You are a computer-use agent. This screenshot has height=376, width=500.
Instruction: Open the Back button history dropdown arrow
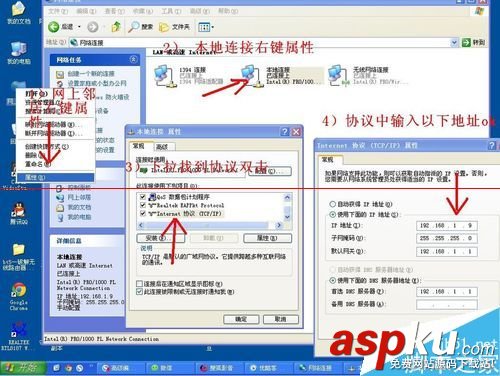click(79, 27)
